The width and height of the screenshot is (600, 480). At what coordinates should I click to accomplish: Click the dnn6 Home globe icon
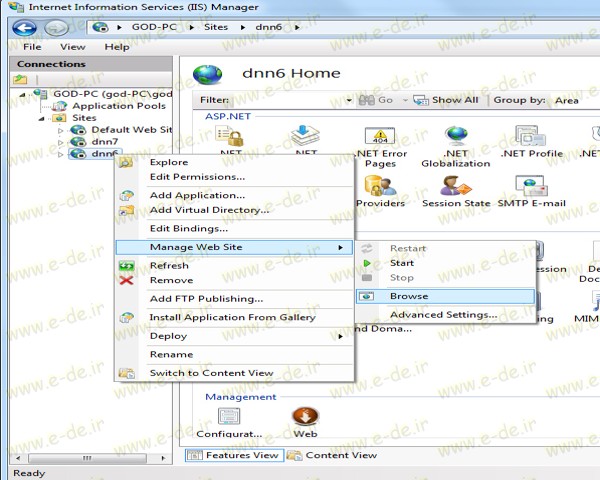pyautogui.click(x=207, y=74)
